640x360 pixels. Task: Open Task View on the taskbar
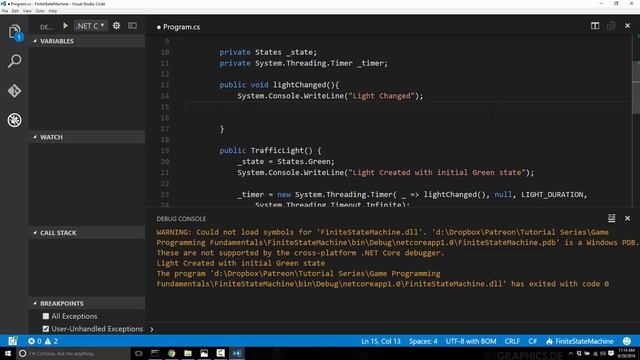click(139, 353)
